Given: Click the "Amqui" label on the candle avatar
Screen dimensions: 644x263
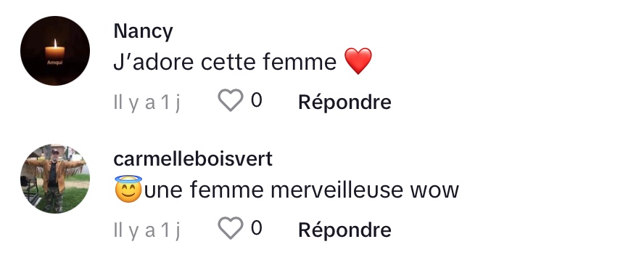Looking at the screenshot, I should [54, 63].
